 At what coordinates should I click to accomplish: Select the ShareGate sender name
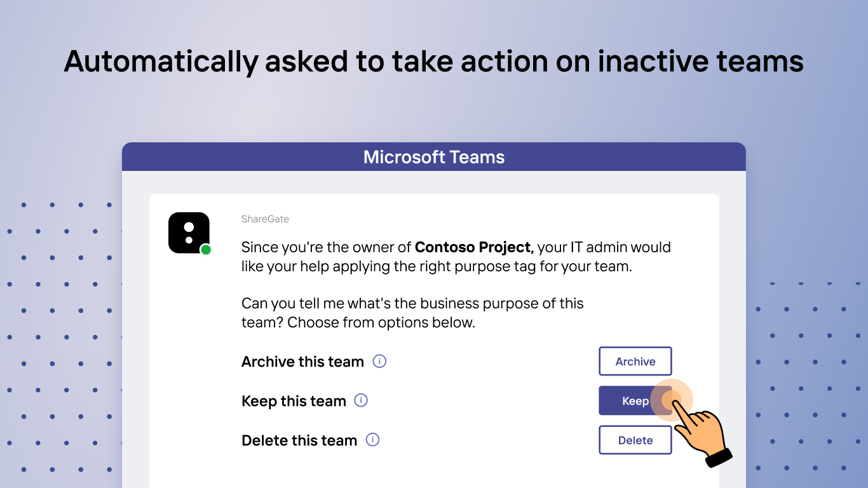point(265,219)
